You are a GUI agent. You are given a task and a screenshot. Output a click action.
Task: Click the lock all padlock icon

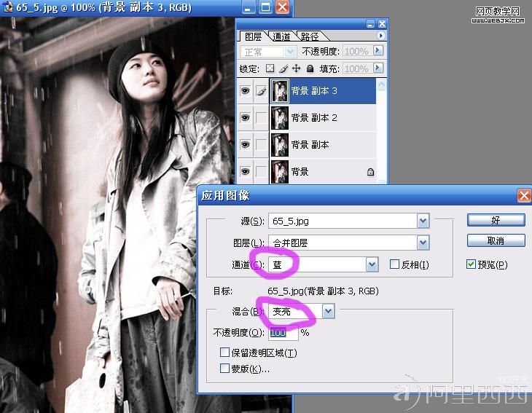click(310, 68)
